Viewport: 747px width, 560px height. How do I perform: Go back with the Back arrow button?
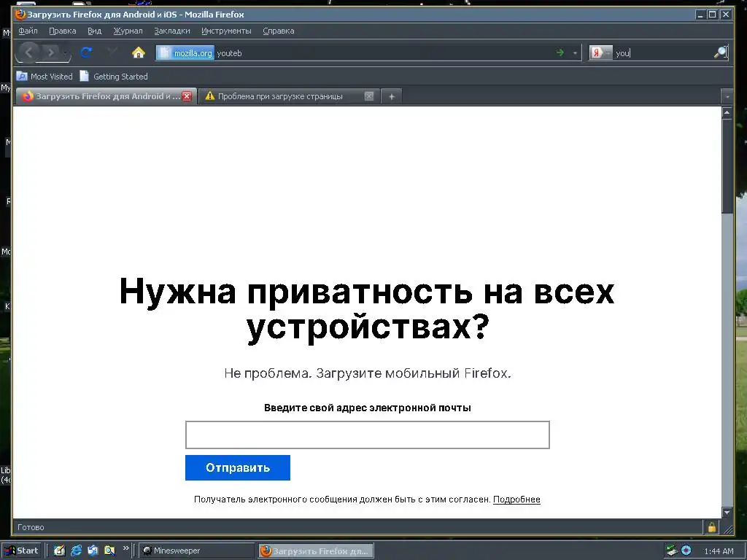point(28,52)
